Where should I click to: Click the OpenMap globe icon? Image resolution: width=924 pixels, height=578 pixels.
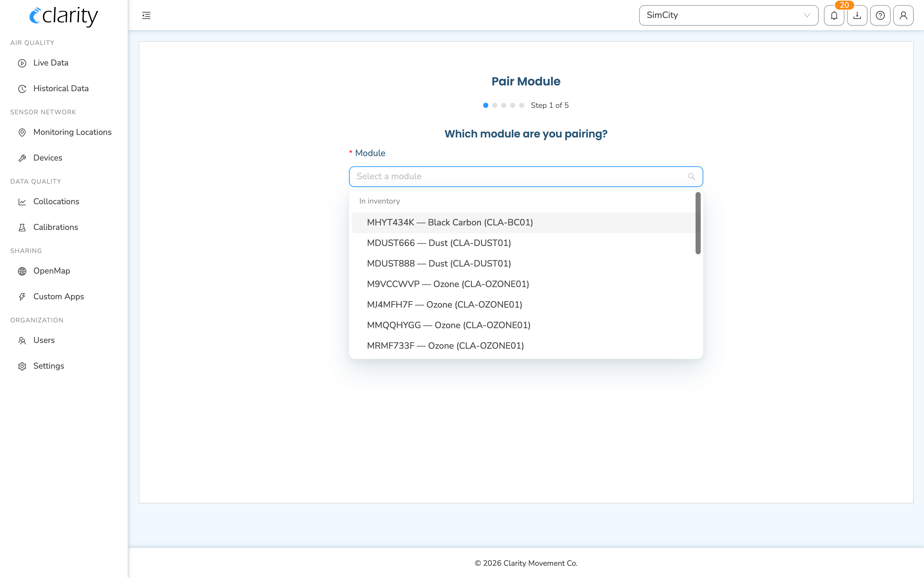pyautogui.click(x=22, y=271)
